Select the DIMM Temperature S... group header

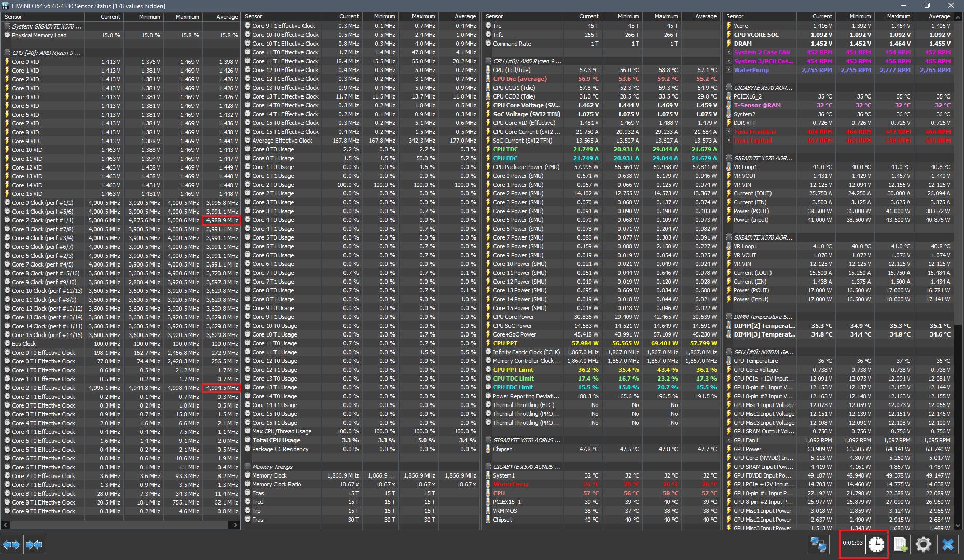pyautogui.click(x=838, y=317)
